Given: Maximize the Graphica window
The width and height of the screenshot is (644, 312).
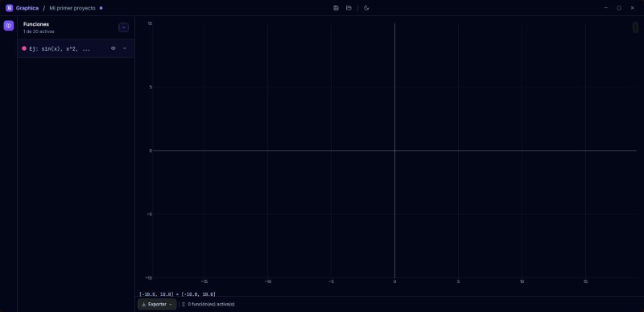Looking at the screenshot, I should point(619,8).
